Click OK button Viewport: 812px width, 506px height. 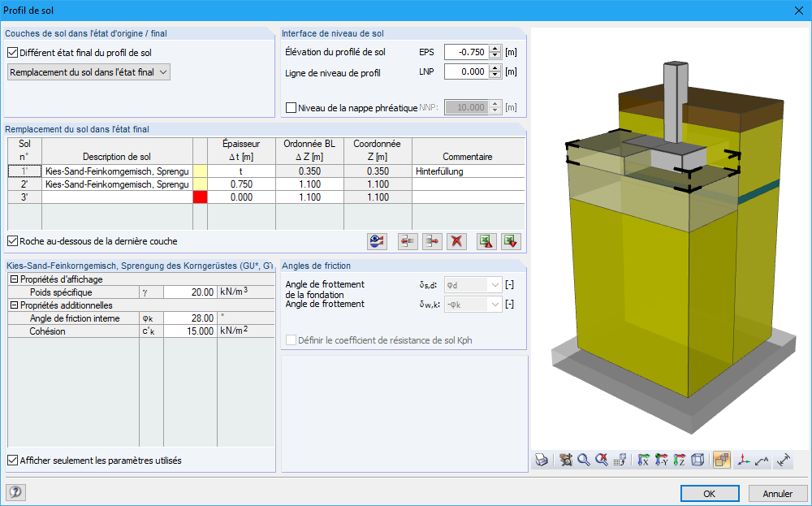click(x=710, y=493)
